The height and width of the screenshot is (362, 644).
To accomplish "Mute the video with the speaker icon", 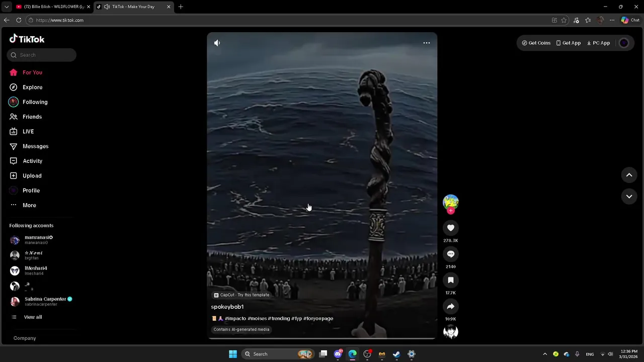I will pos(217,43).
